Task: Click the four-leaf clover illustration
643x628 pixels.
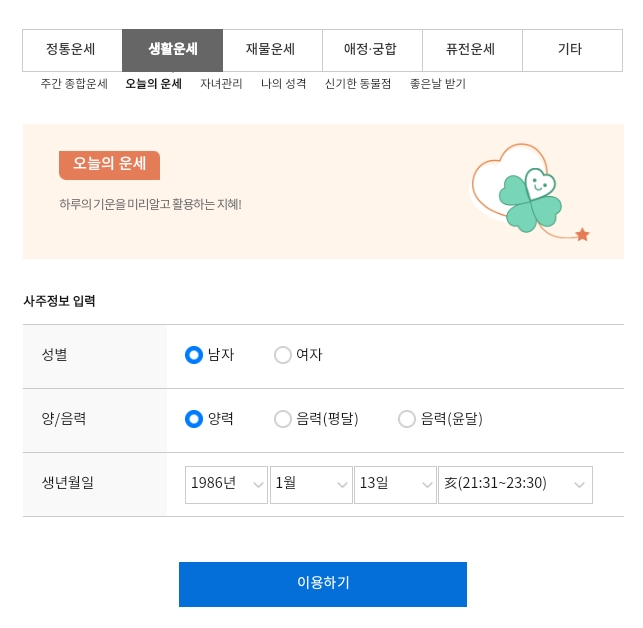Action: point(530,200)
